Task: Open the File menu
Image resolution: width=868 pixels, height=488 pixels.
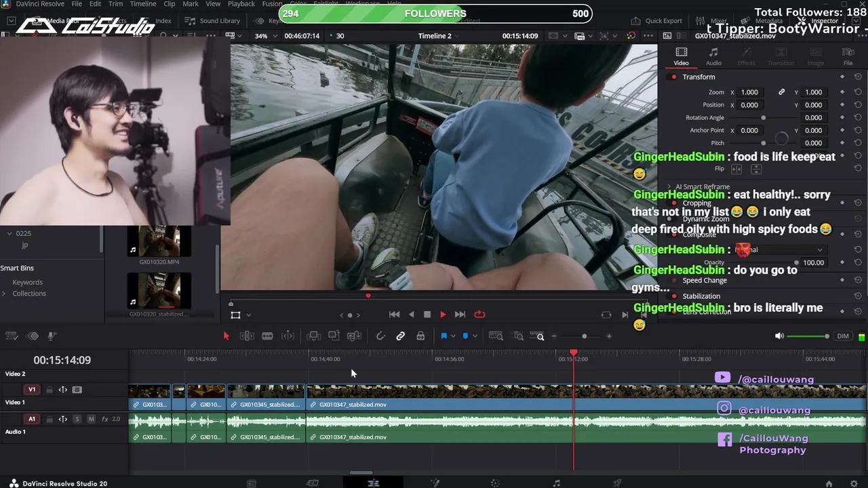Action: [77, 4]
